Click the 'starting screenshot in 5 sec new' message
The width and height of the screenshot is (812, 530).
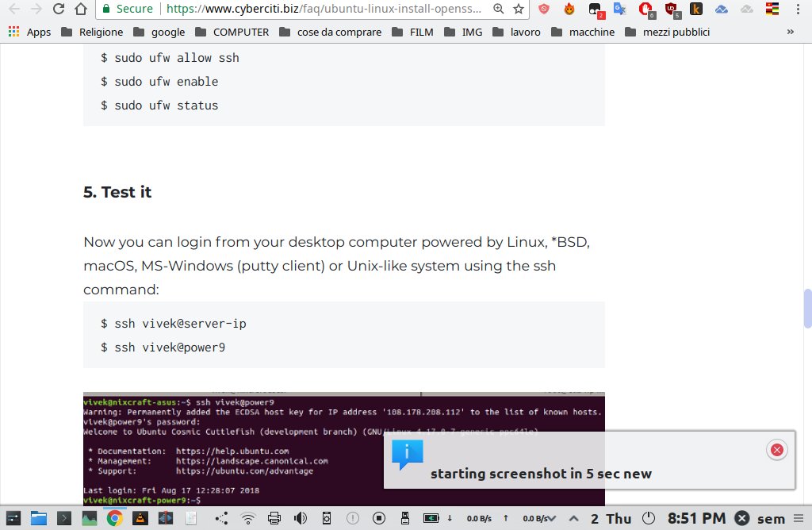point(541,474)
